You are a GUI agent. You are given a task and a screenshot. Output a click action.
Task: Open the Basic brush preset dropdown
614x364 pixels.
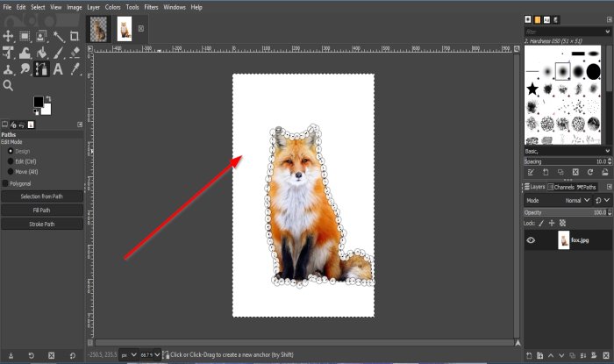pyautogui.click(x=566, y=151)
